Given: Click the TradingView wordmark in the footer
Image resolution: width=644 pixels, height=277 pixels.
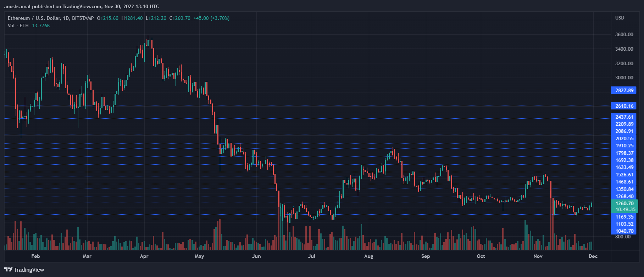Looking at the screenshot, I should 29,270.
